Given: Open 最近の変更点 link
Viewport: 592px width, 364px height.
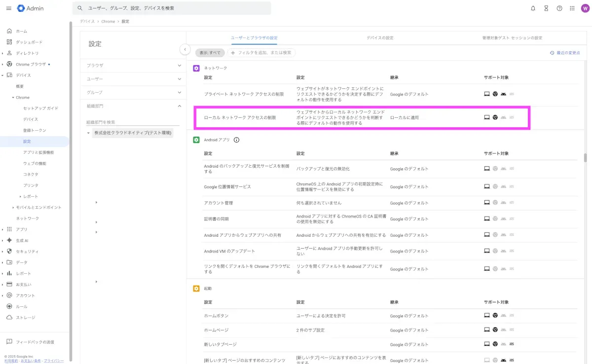Looking at the screenshot, I should (x=565, y=53).
